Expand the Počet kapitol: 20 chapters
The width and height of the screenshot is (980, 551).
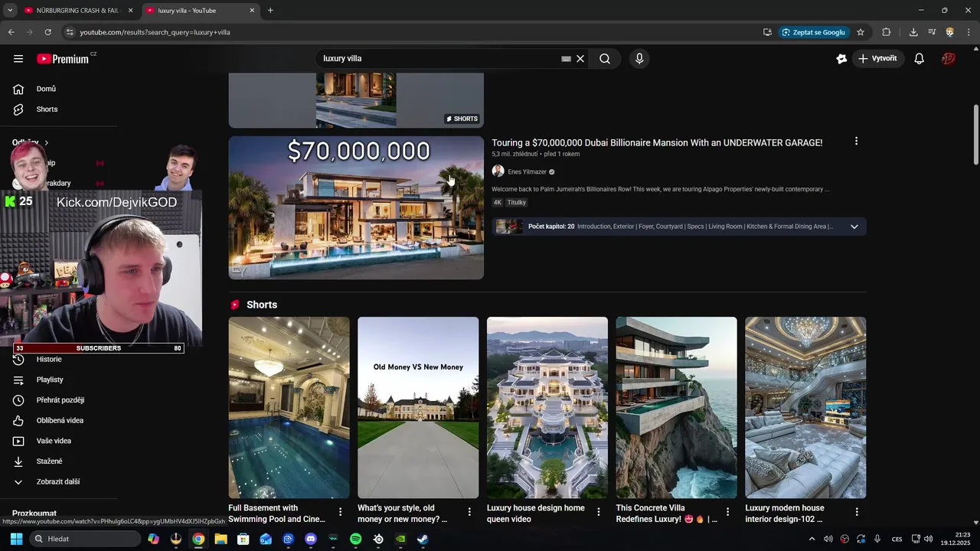point(854,227)
